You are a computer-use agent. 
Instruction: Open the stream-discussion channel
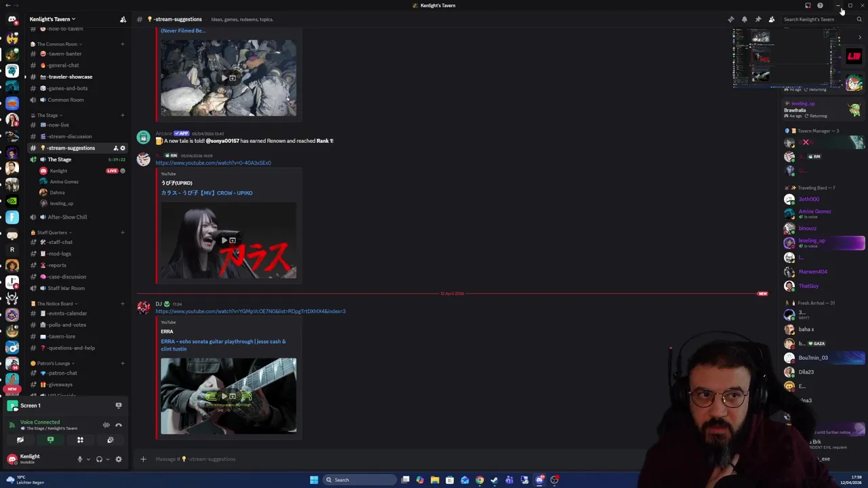click(76, 136)
